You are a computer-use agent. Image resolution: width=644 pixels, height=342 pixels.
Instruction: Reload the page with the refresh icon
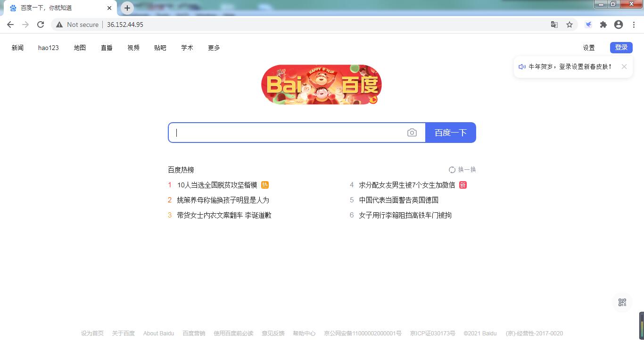[41, 25]
